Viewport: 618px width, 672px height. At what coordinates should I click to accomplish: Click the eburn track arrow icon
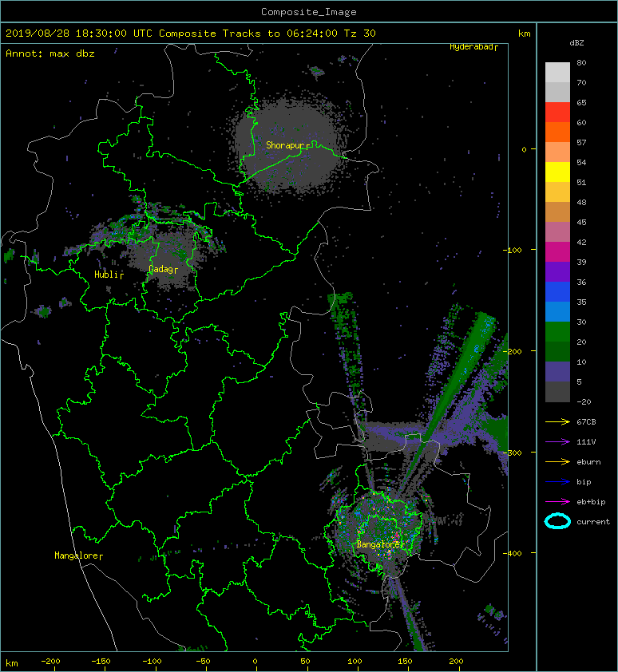coord(557,462)
